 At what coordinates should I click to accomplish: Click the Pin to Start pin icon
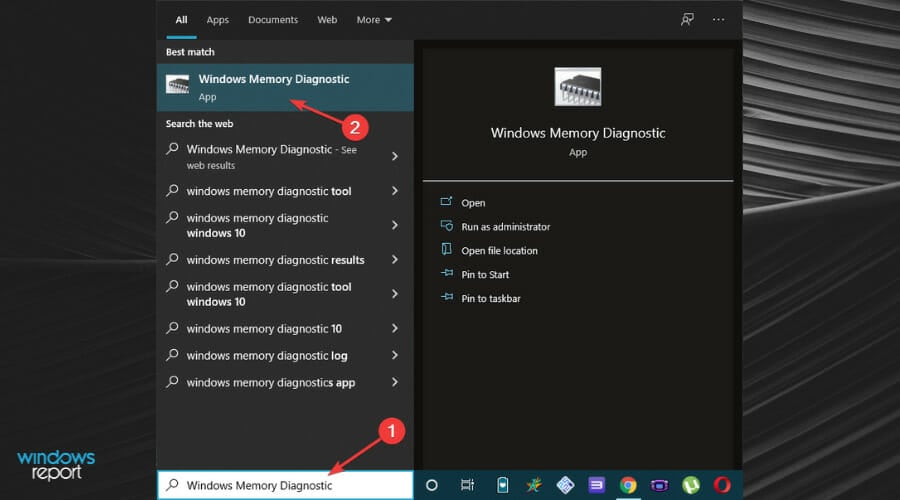(447, 273)
